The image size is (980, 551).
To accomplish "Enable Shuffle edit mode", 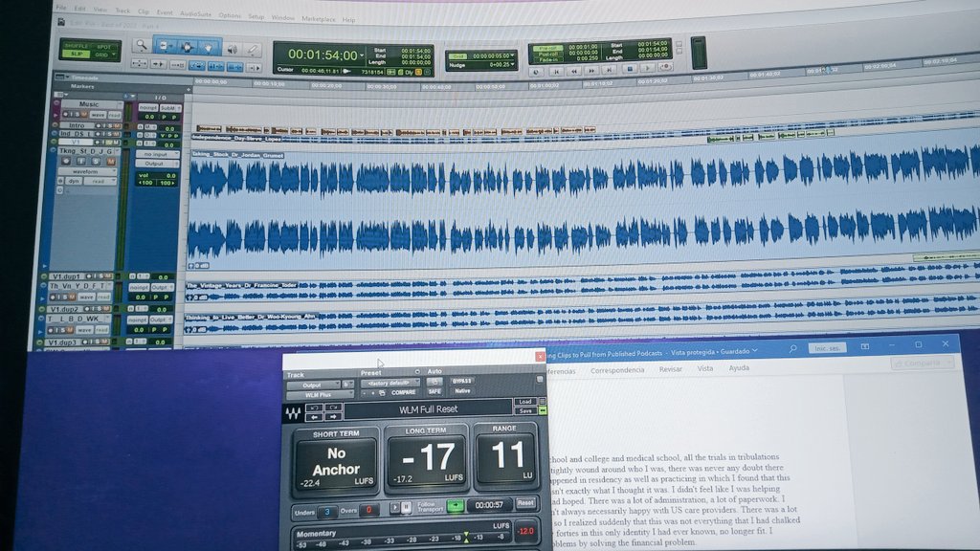I will (x=77, y=46).
